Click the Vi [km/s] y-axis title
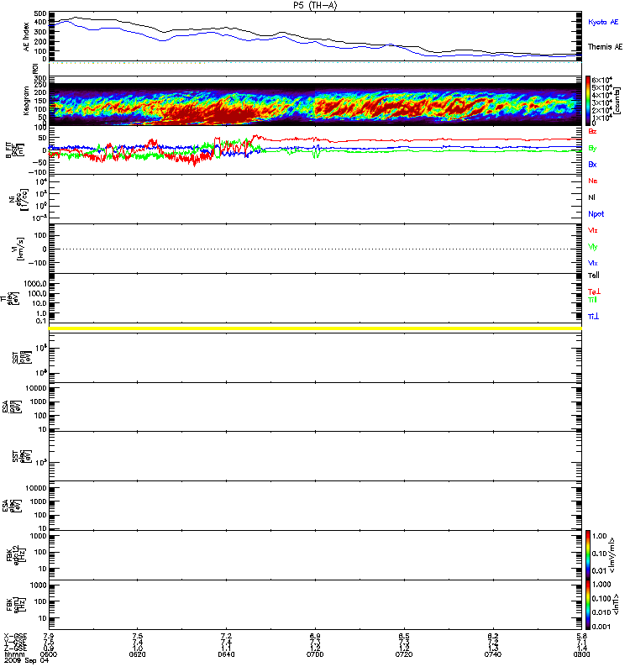Screen dimensions: 630x672 (x=19, y=249)
